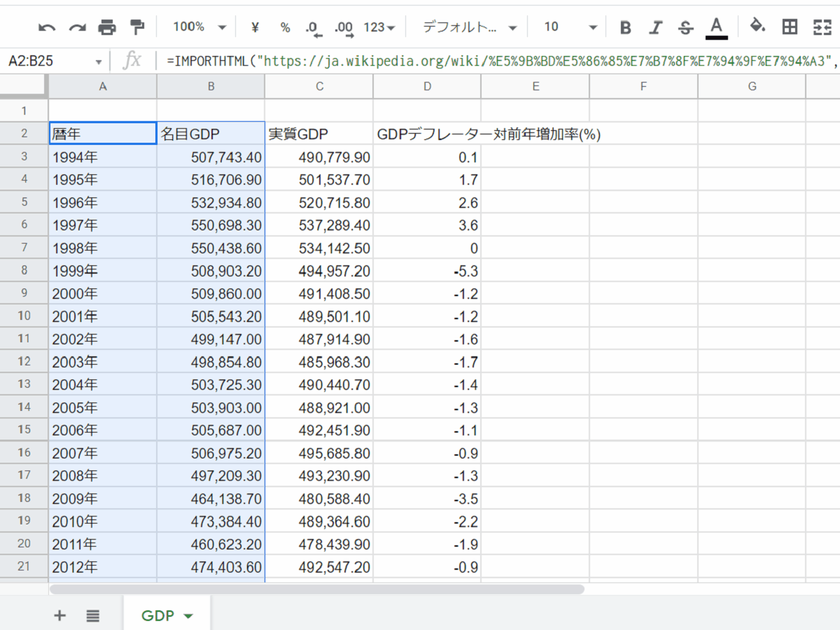Toggle strikethrough formatting
Image resolution: width=840 pixels, height=630 pixels.
(686, 27)
